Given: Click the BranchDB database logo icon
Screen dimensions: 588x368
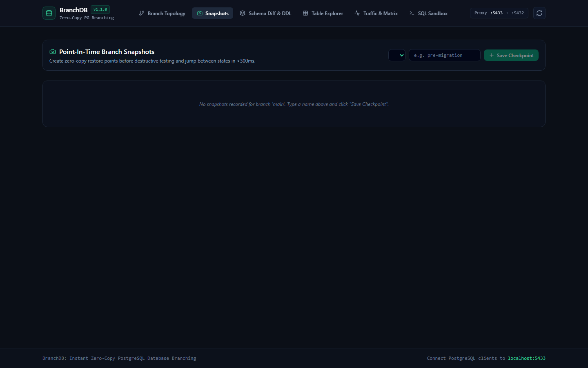Looking at the screenshot, I should pyautogui.click(x=49, y=13).
